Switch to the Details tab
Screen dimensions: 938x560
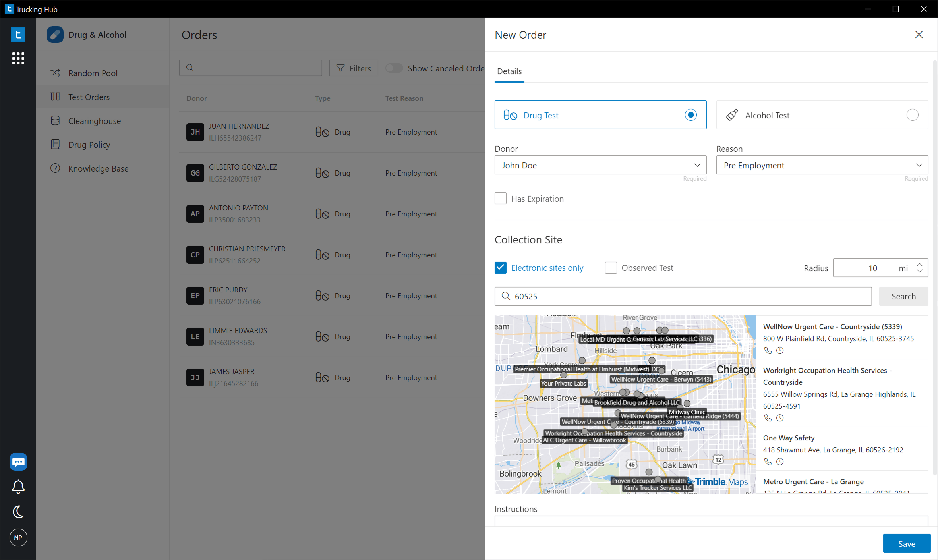pos(509,71)
